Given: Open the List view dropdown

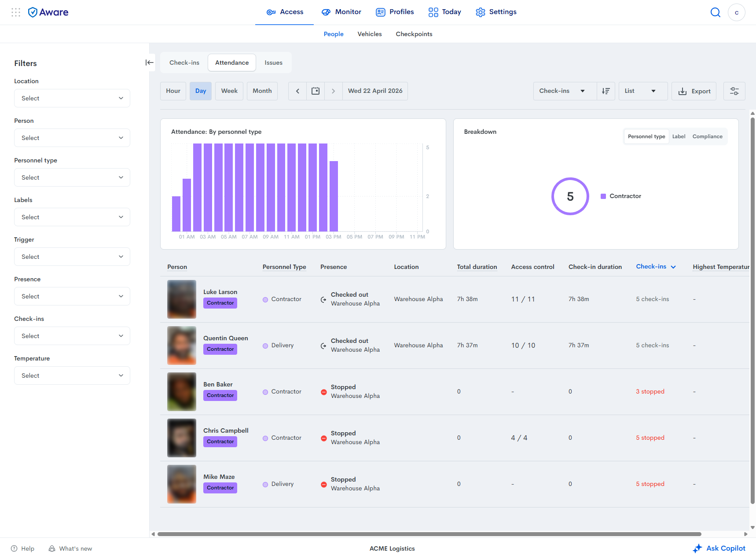Looking at the screenshot, I should click(x=643, y=91).
